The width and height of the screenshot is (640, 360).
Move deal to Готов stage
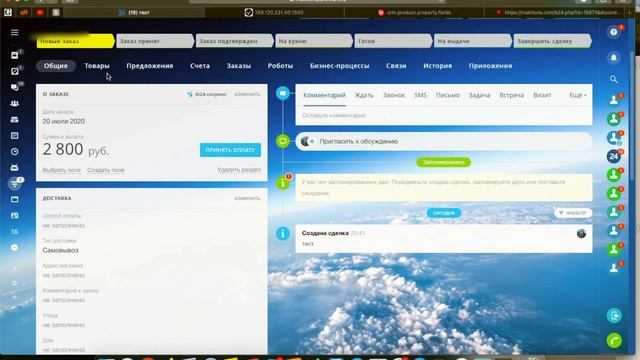393,41
